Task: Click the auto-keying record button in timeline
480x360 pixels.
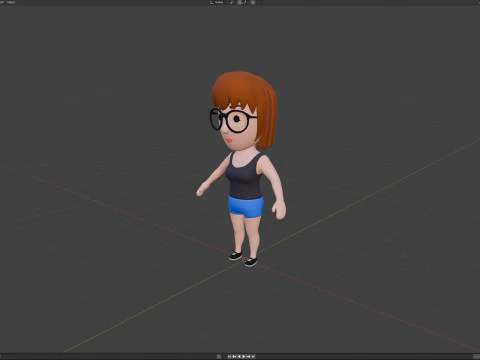Action: click(x=219, y=356)
